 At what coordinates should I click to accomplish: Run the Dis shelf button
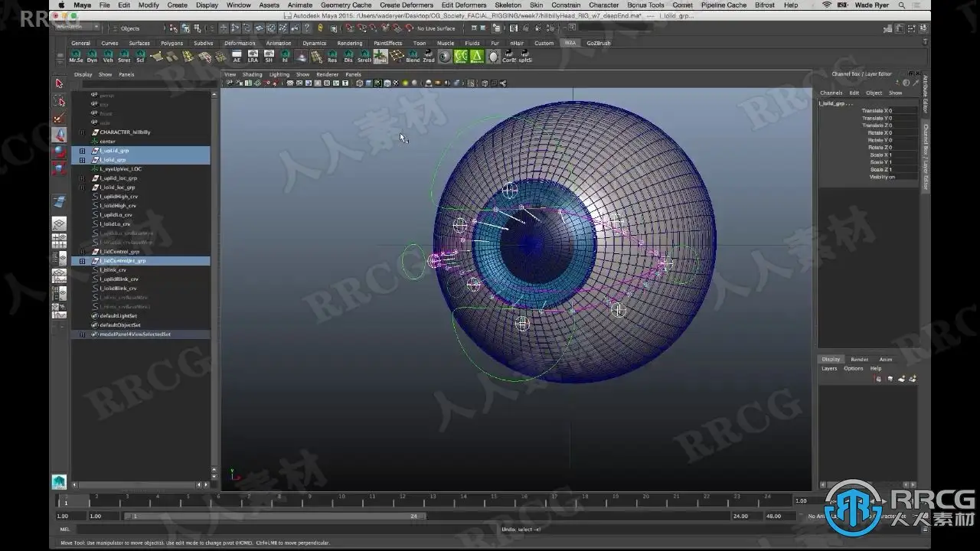click(x=348, y=56)
